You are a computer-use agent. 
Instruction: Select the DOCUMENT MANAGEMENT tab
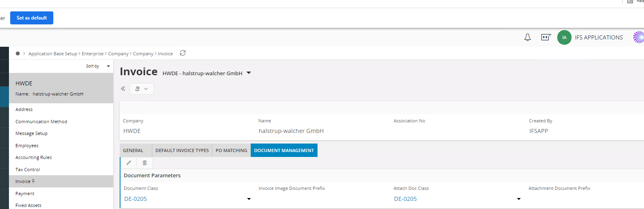click(284, 150)
